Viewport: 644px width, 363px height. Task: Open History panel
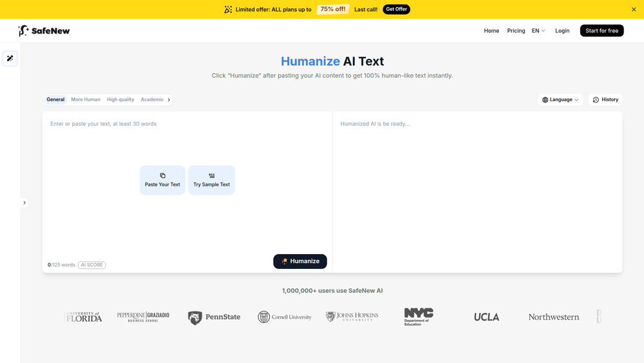click(x=606, y=99)
